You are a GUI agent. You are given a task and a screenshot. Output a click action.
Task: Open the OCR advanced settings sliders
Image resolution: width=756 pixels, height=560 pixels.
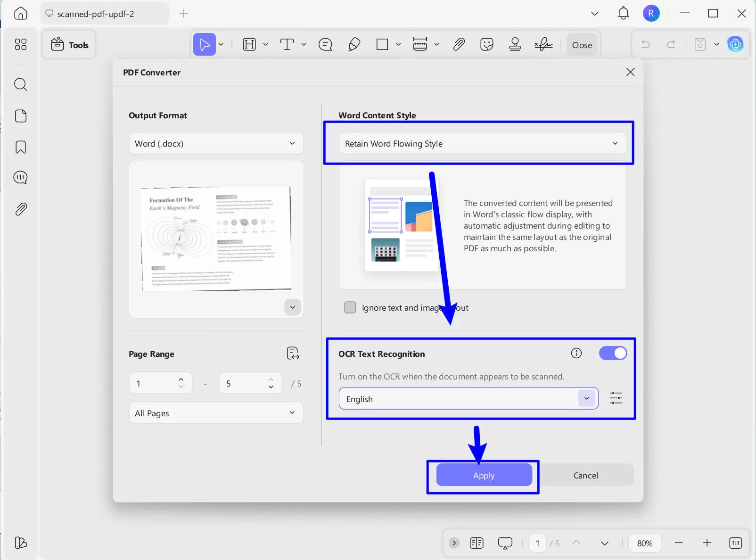click(616, 398)
